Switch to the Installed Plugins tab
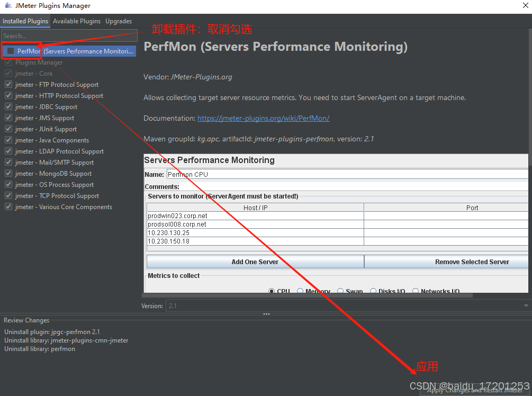This screenshot has height=396, width=532. [25, 21]
